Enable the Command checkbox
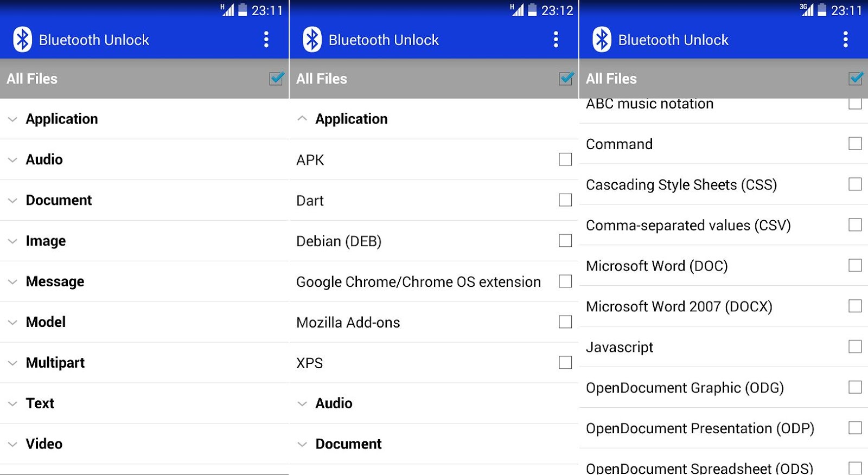This screenshot has width=868, height=475. click(x=855, y=144)
